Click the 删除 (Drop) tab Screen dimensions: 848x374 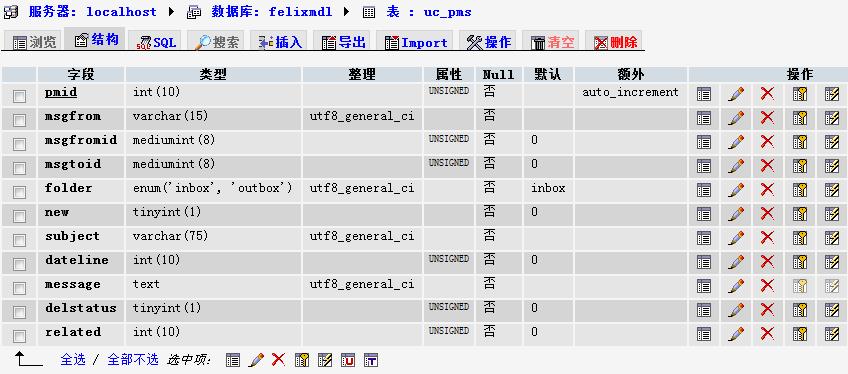click(615, 41)
